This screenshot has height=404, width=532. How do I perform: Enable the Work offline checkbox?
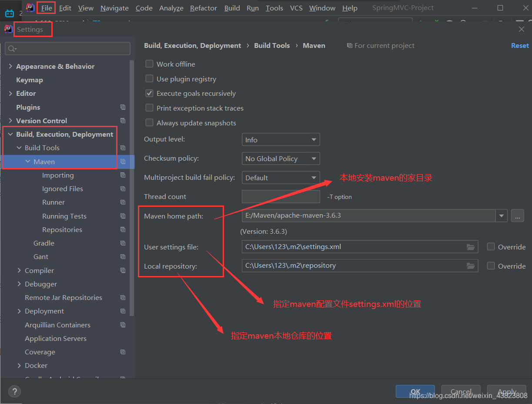149,64
